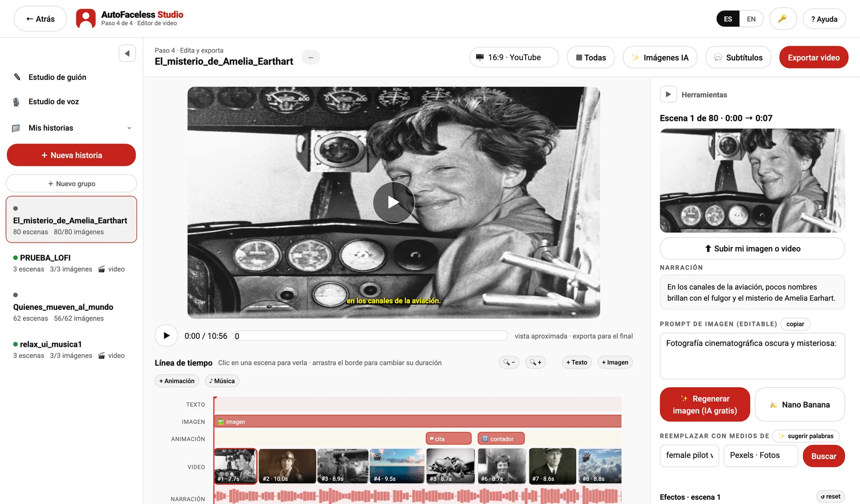
Task: Select the PRUEBA_LOFI story
Action: (x=71, y=263)
